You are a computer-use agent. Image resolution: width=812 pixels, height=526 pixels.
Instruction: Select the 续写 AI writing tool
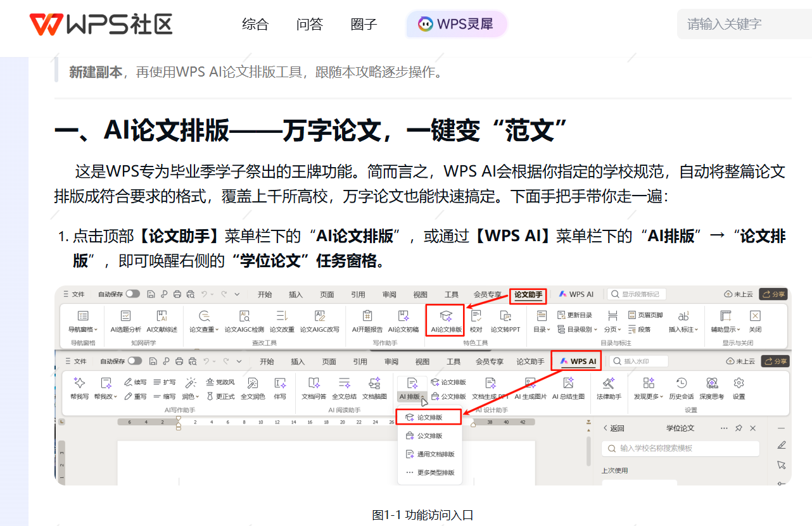[135, 382]
